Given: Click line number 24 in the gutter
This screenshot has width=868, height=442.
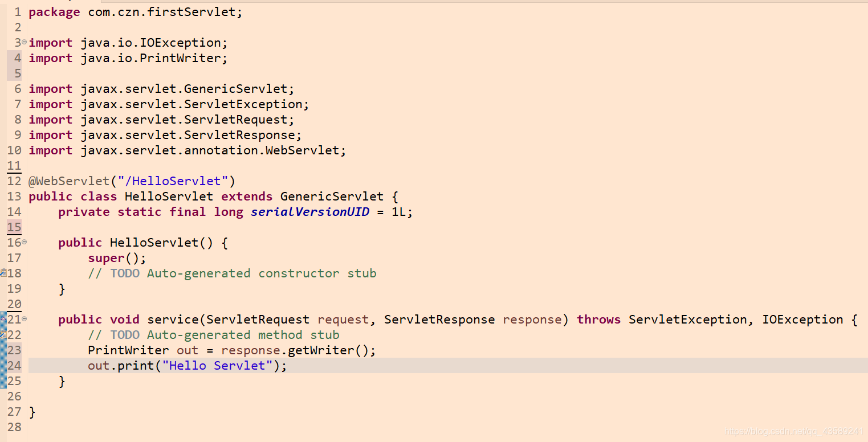Looking at the screenshot, I should coord(14,366).
